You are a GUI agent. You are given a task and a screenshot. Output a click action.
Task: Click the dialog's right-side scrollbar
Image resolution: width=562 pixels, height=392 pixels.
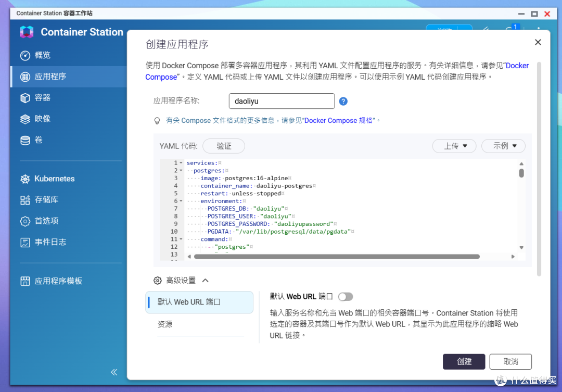coord(539,169)
